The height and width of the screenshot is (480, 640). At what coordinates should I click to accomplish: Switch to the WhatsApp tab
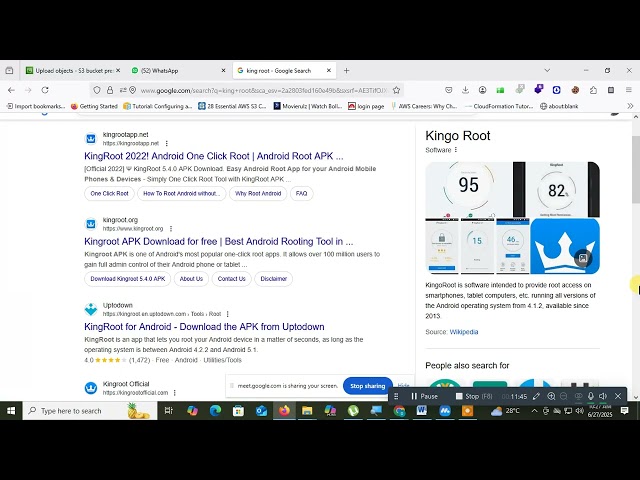178,71
